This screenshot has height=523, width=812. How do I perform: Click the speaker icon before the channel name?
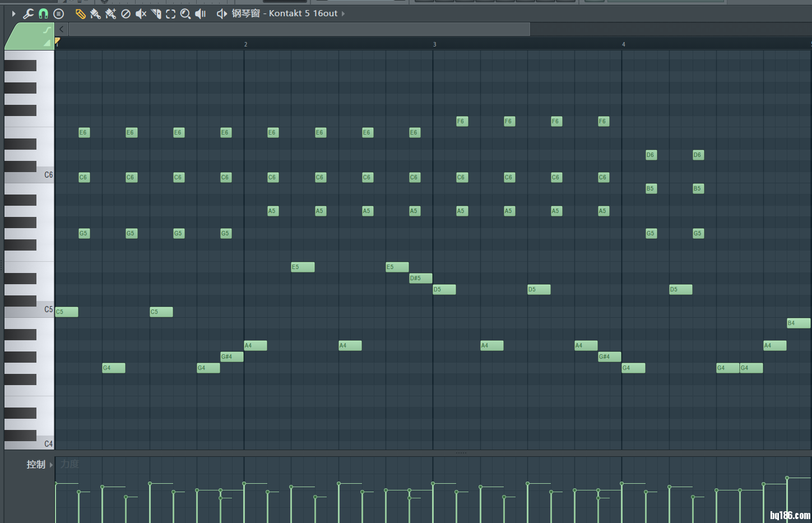pyautogui.click(x=222, y=13)
